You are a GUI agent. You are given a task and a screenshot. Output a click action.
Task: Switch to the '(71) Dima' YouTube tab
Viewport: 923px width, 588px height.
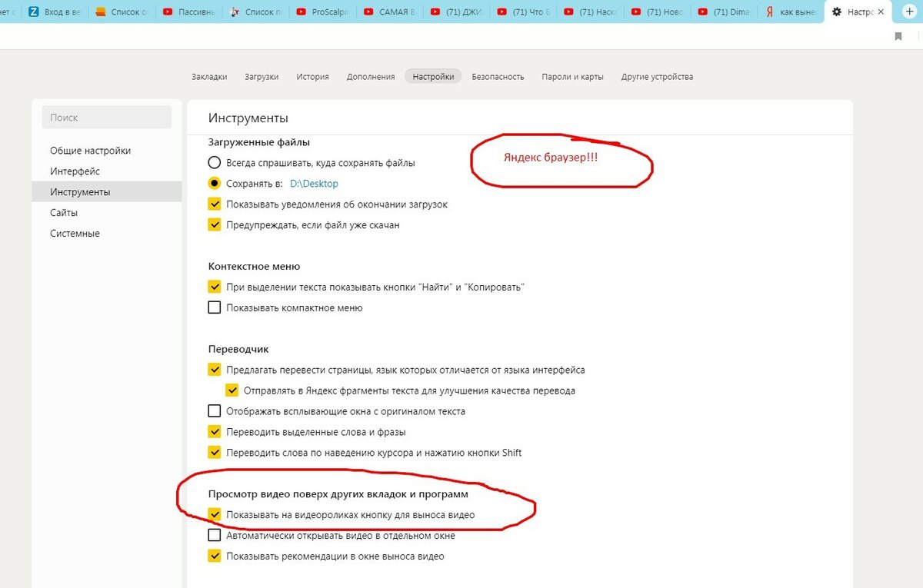(x=725, y=12)
